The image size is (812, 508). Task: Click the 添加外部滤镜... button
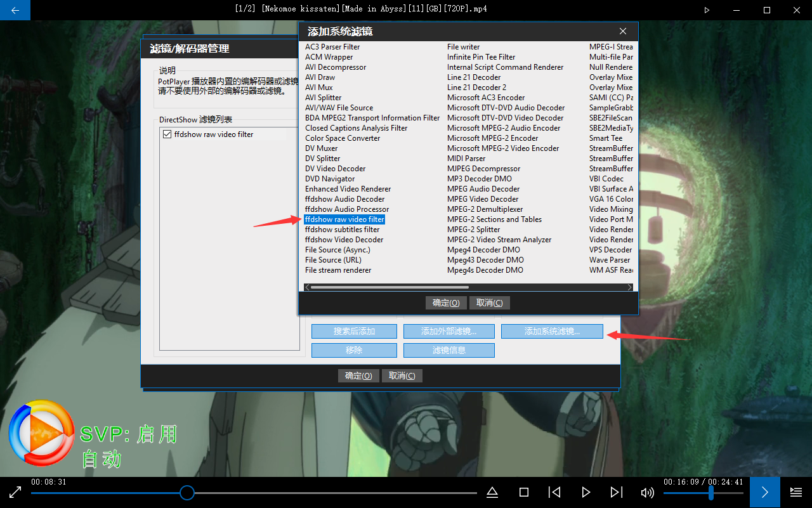pos(449,331)
